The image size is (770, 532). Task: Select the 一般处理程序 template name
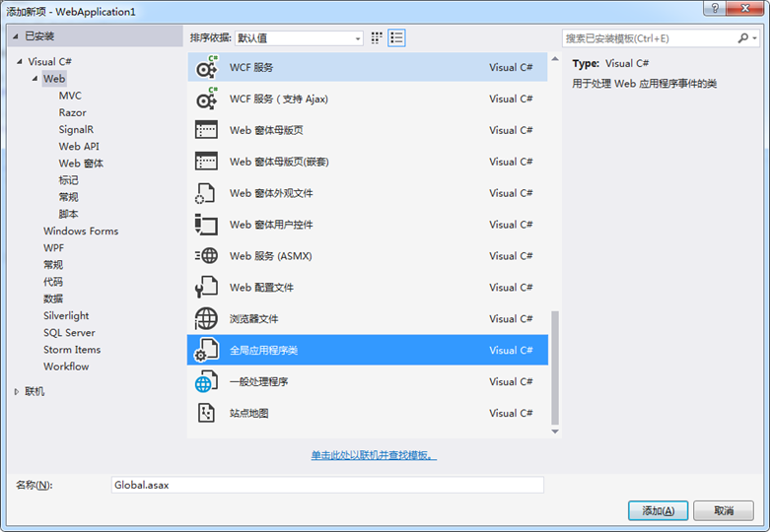click(x=258, y=382)
